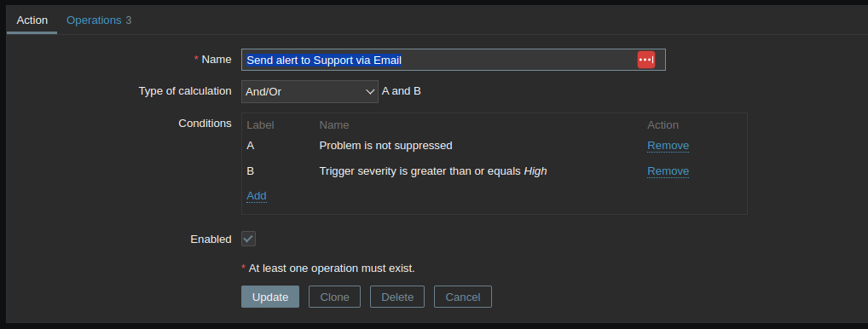868x329 pixels.
Task: Remove condition A 'Problem is not suppressed'
Action: 668,146
